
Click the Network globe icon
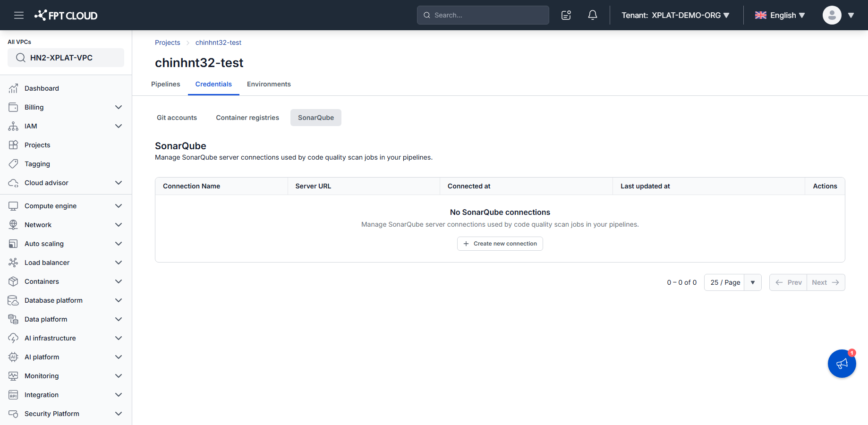[13, 225]
